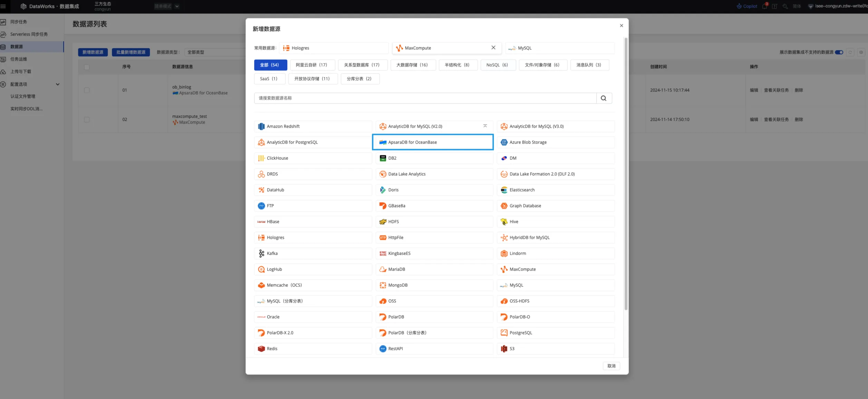Choose the DB2 icon
Image resolution: width=868 pixels, height=399 pixels.
point(383,158)
